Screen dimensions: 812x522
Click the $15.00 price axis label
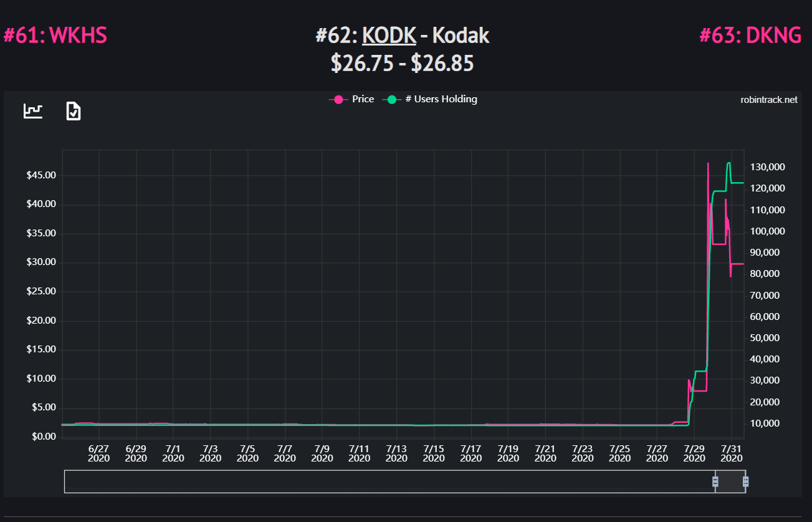(x=41, y=349)
